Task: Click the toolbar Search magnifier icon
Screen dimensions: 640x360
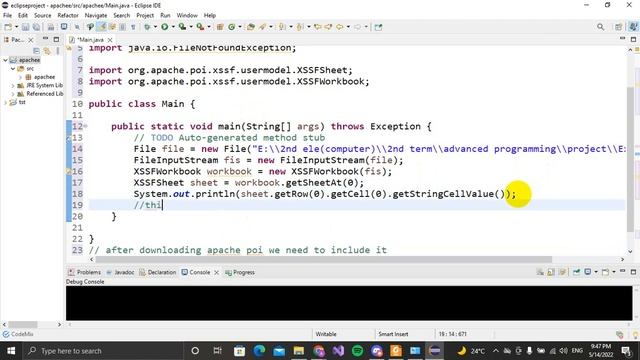Action: tap(600, 27)
